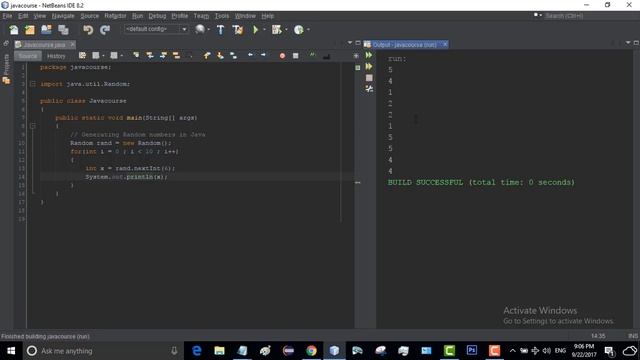The width and height of the screenshot is (640, 360).
Task: Expand the Debug Project dropdown arrow
Action: pos(286,30)
